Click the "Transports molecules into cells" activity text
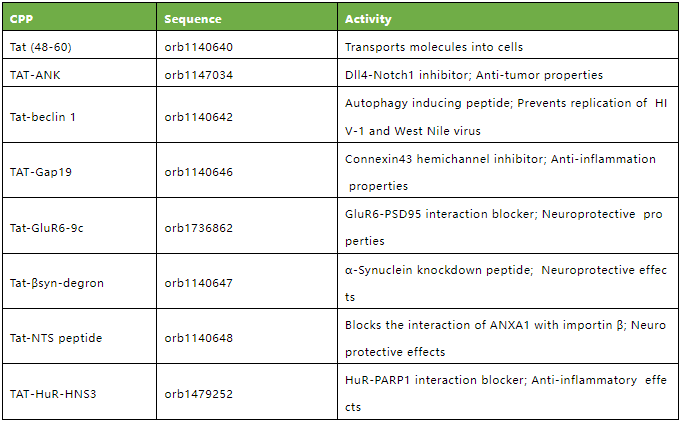 coord(433,47)
